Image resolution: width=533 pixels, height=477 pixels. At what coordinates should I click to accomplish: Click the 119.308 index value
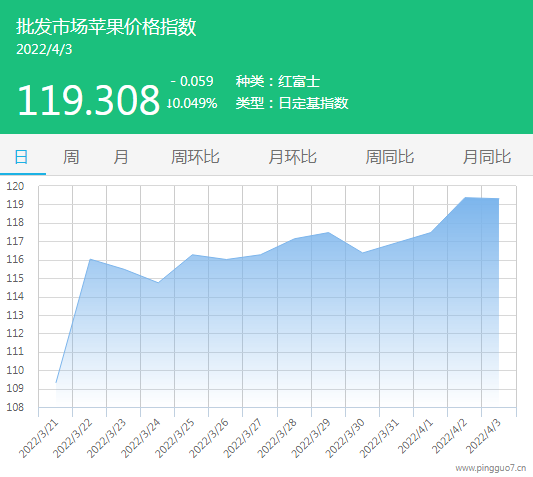click(x=88, y=100)
